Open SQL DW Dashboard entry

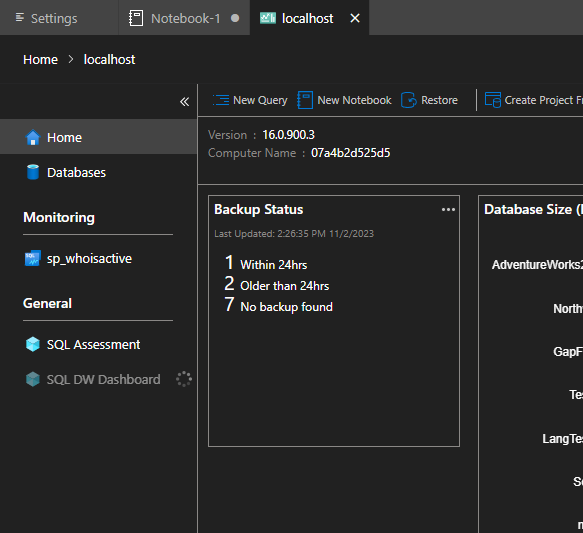(x=99, y=379)
